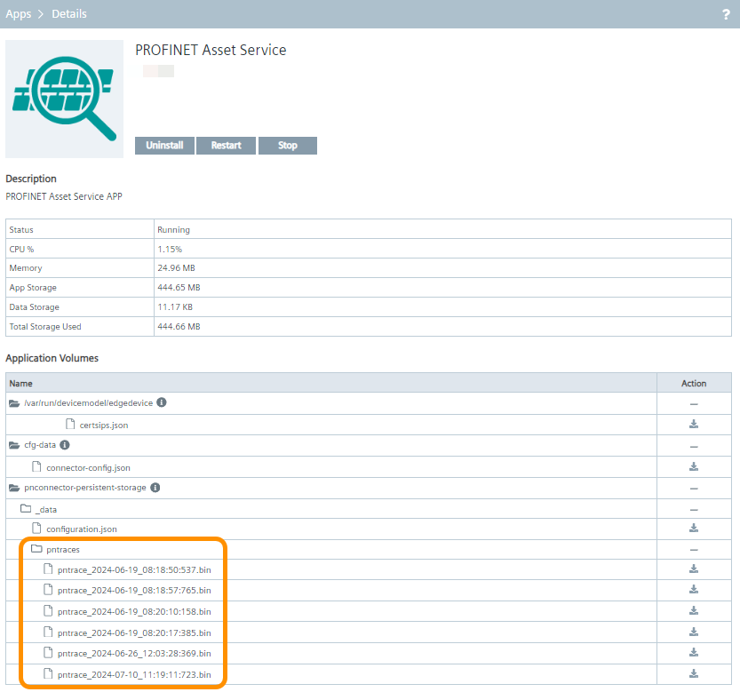Select file name pntrace_2024-06-26_12:03:28:369.bin
Screen dimensions: 740x700
134,654
